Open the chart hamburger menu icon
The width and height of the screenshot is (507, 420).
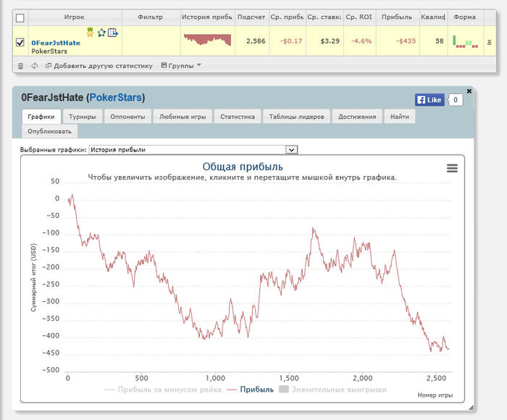click(x=452, y=168)
